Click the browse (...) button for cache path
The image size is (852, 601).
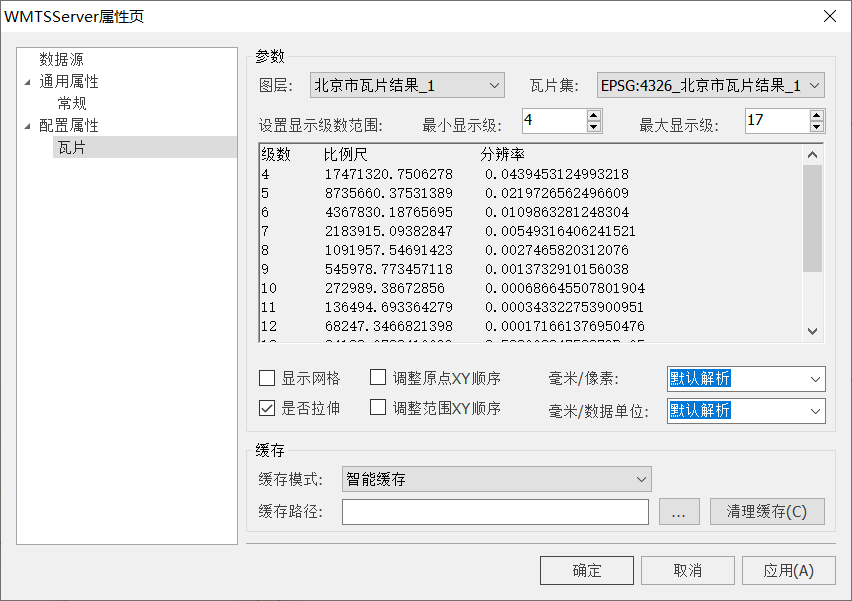(x=679, y=512)
